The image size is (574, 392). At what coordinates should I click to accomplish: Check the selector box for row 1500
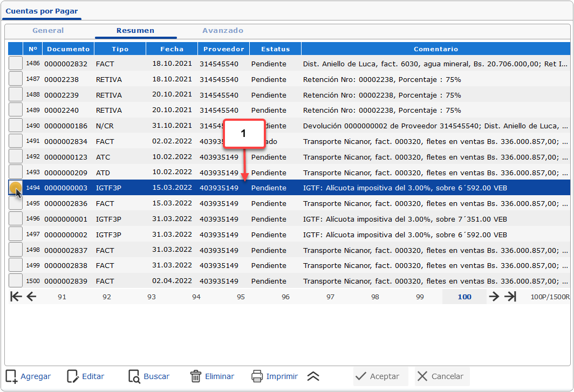[16, 281]
